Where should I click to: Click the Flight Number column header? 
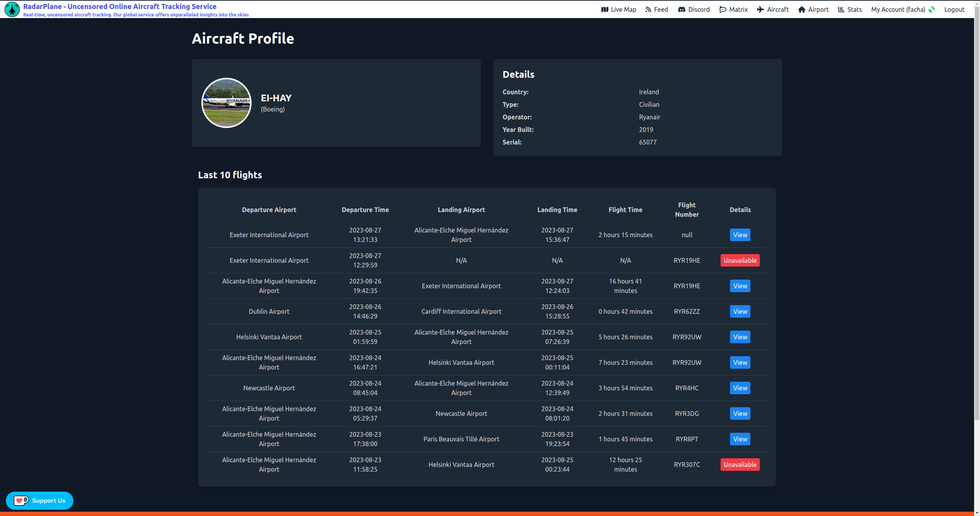point(687,210)
